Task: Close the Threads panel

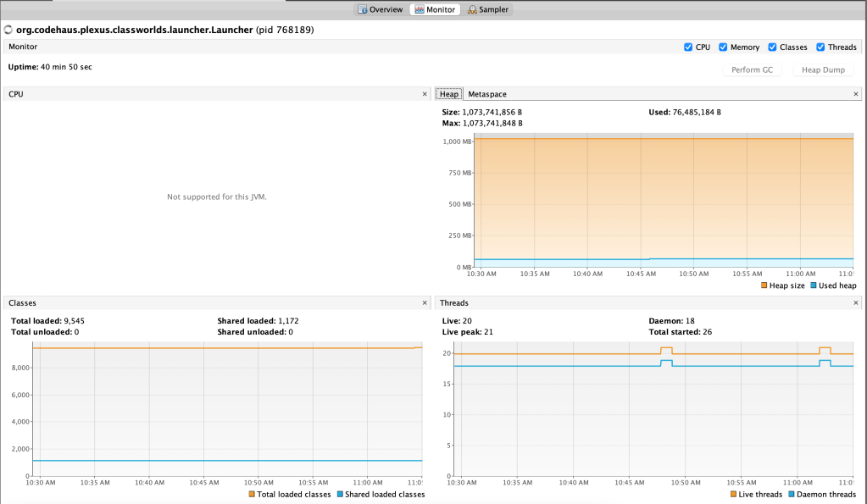Action: [x=855, y=302]
